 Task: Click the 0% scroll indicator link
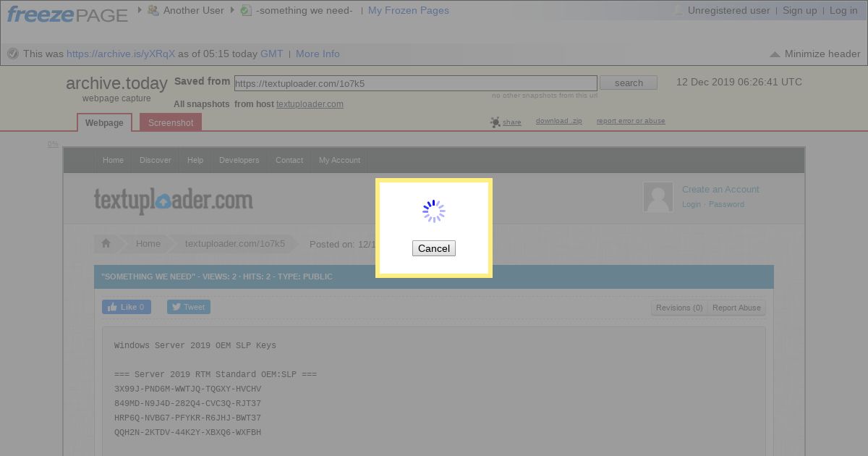[53, 144]
